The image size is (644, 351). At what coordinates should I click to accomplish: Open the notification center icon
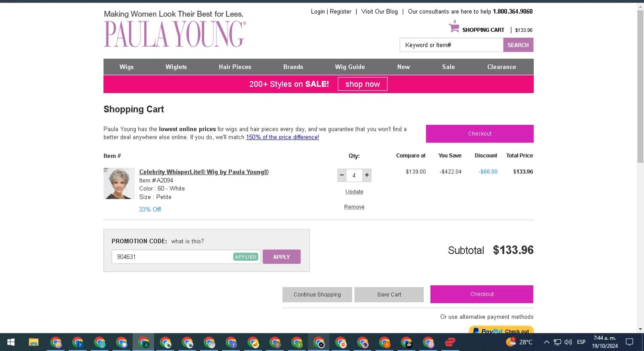[629, 342]
